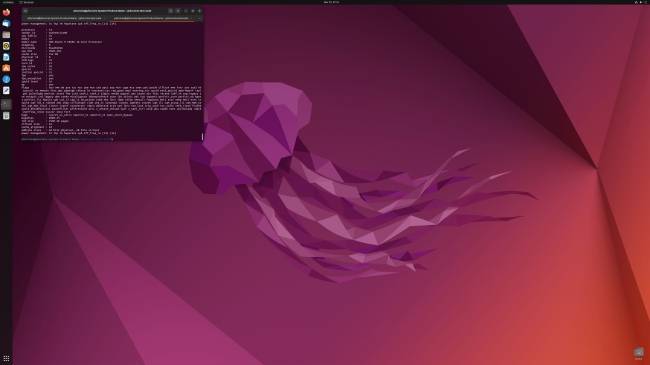
Task: Open the Help icon in the dock
Action: click(x=6, y=79)
